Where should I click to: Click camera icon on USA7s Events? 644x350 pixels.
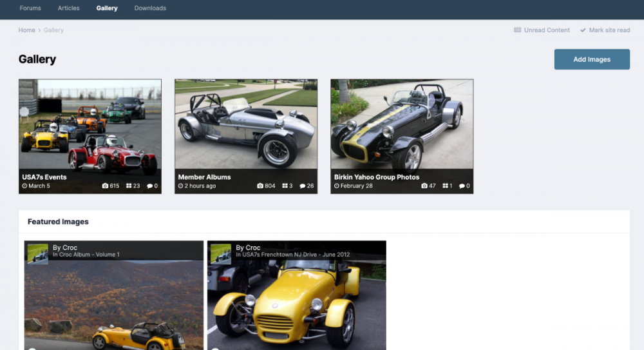(106, 186)
